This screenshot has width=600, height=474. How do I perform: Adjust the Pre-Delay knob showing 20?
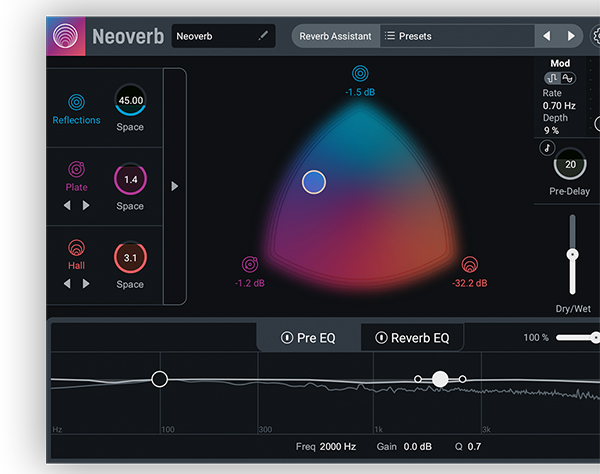[570, 164]
